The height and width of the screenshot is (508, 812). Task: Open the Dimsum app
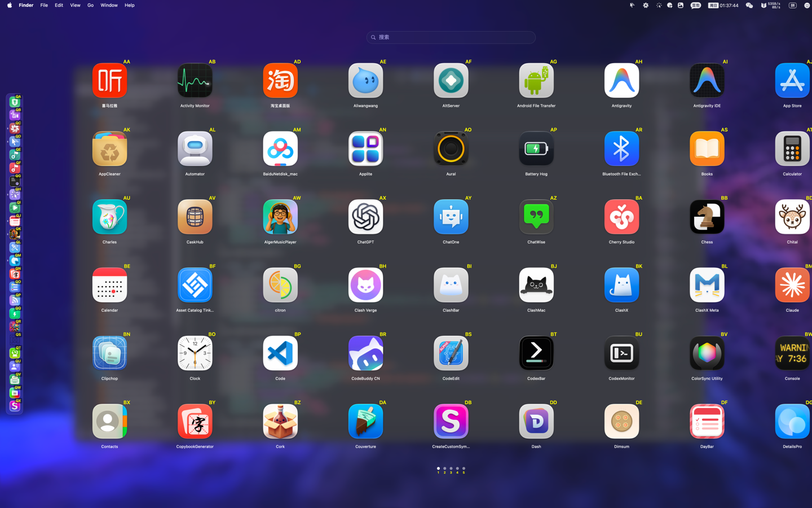[x=621, y=422]
